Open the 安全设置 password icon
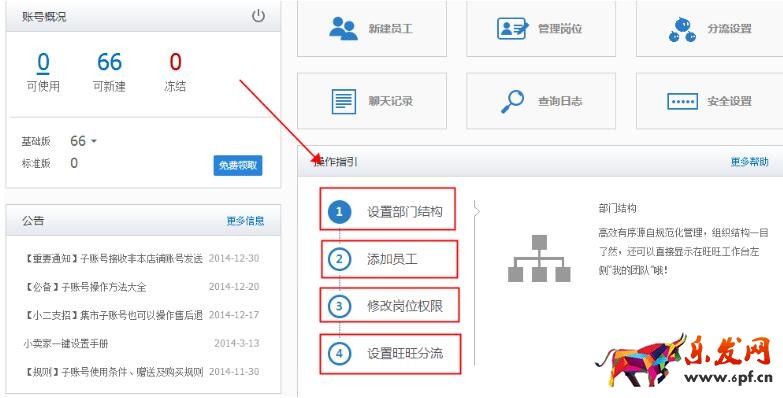Screen dimensions: 783x398 pos(683,101)
